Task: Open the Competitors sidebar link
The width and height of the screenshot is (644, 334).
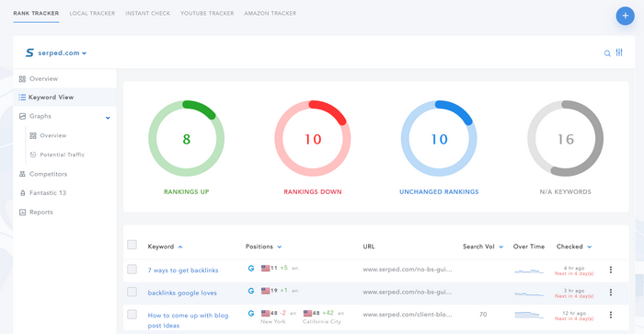Action: pyautogui.click(x=48, y=174)
